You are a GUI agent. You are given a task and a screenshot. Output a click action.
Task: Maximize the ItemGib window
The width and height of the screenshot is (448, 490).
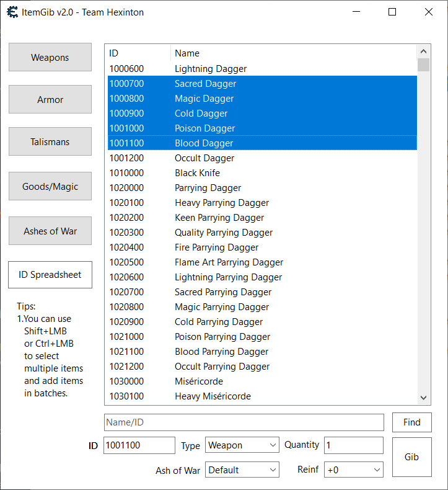click(x=392, y=12)
